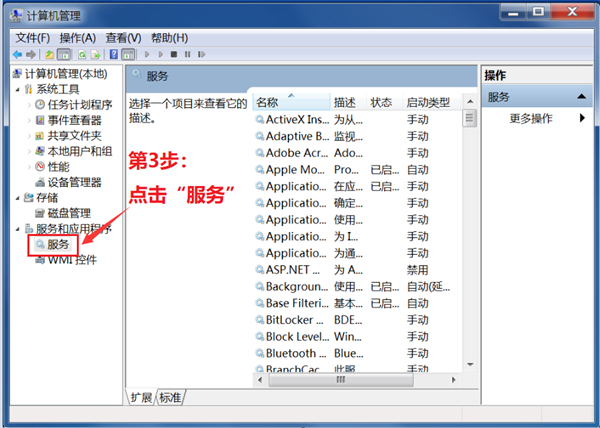Select the BitLocker service row

tap(357, 320)
